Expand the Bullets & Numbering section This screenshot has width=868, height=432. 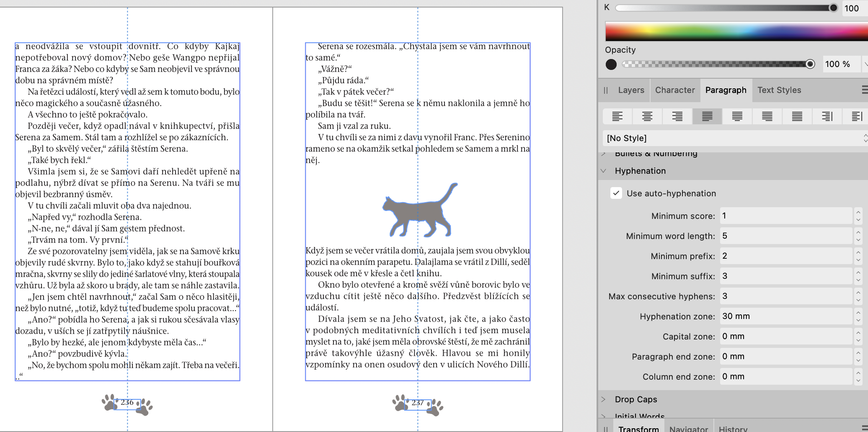click(604, 154)
